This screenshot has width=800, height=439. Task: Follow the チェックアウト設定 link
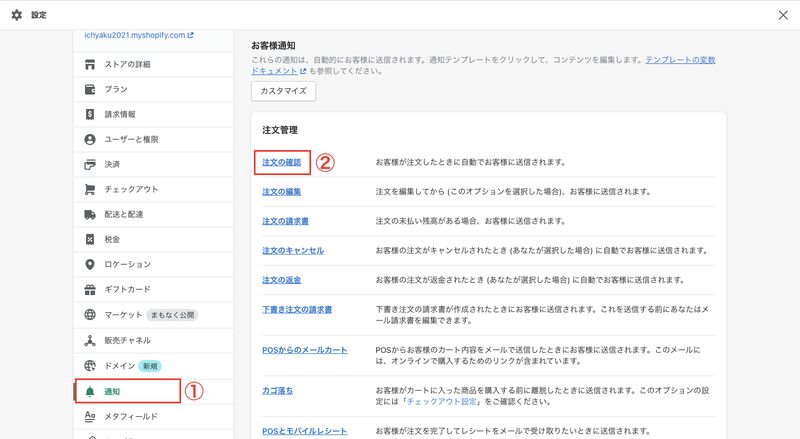point(442,402)
